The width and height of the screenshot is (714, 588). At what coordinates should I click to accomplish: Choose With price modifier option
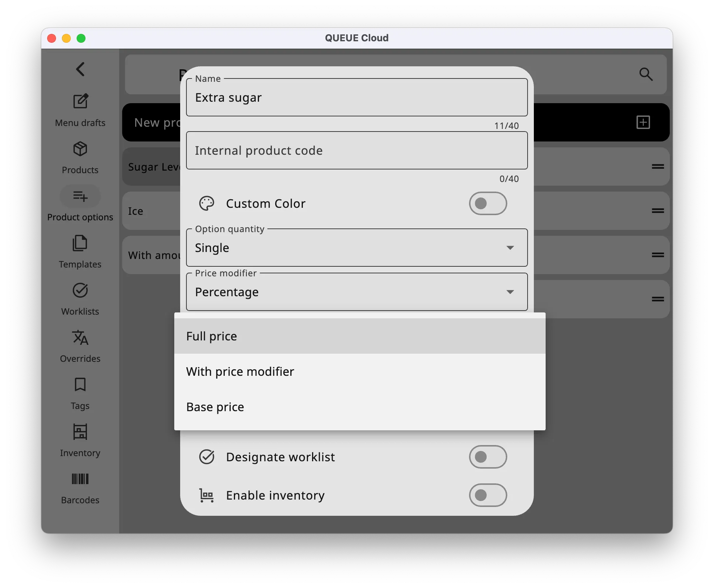click(x=359, y=371)
